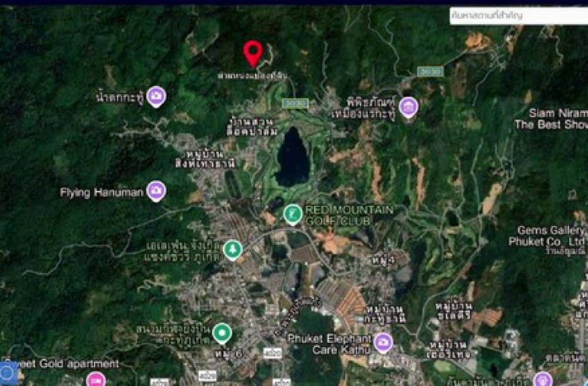Click the pink Sweet Gold apartment lodging icon
The height and width of the screenshot is (386, 588).
[x=95, y=380]
